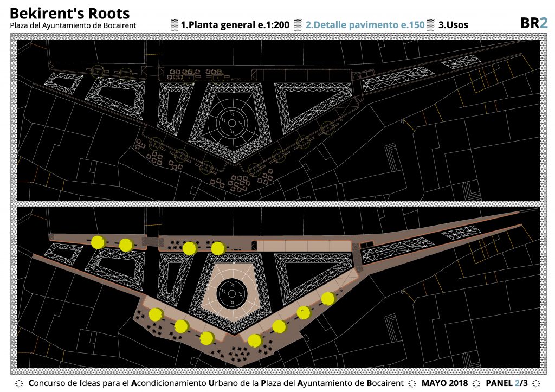Click the dotted circle icon after "PANEL 2/3"

(537, 383)
